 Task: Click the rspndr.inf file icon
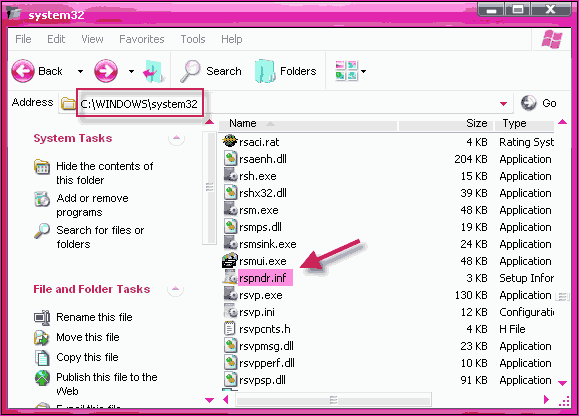click(230, 278)
